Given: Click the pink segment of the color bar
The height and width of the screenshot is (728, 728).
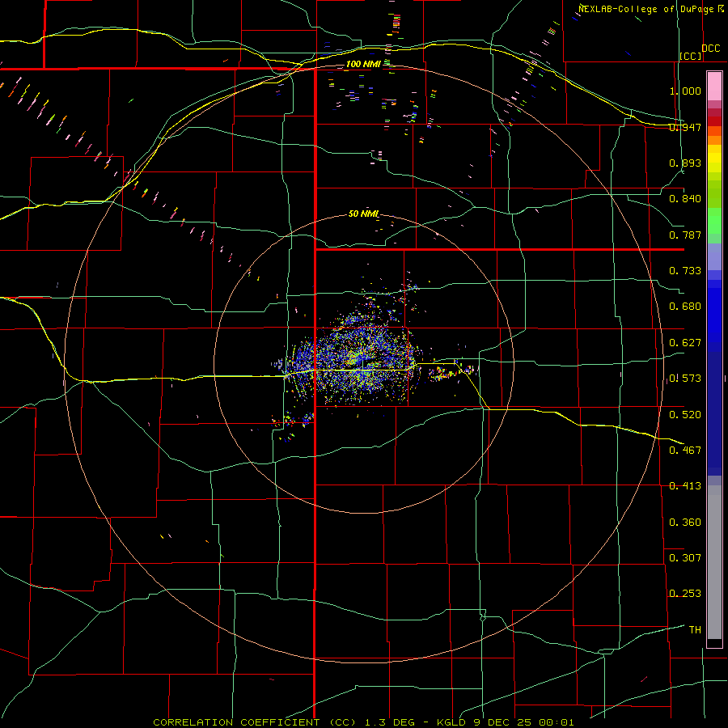Looking at the screenshot, I should 714,87.
